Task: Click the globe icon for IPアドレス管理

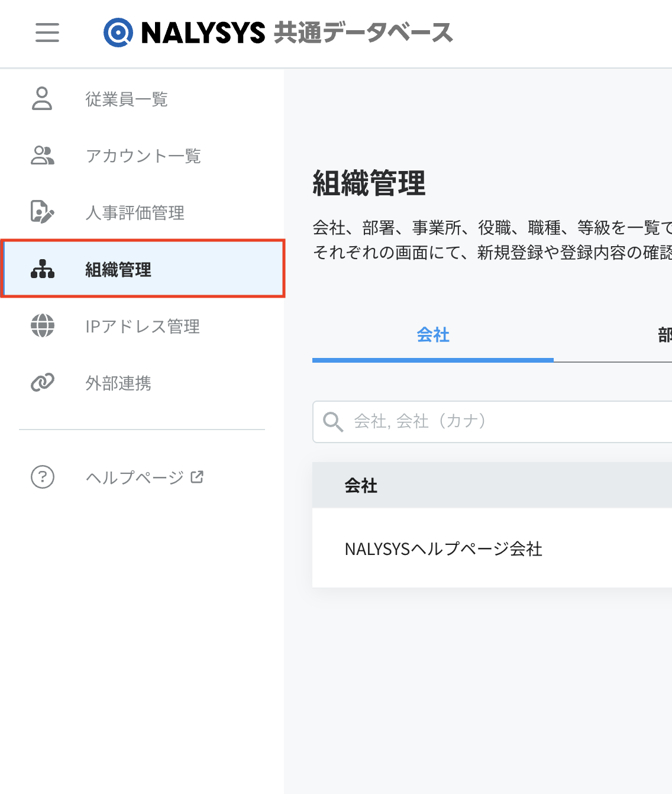Action: [42, 326]
